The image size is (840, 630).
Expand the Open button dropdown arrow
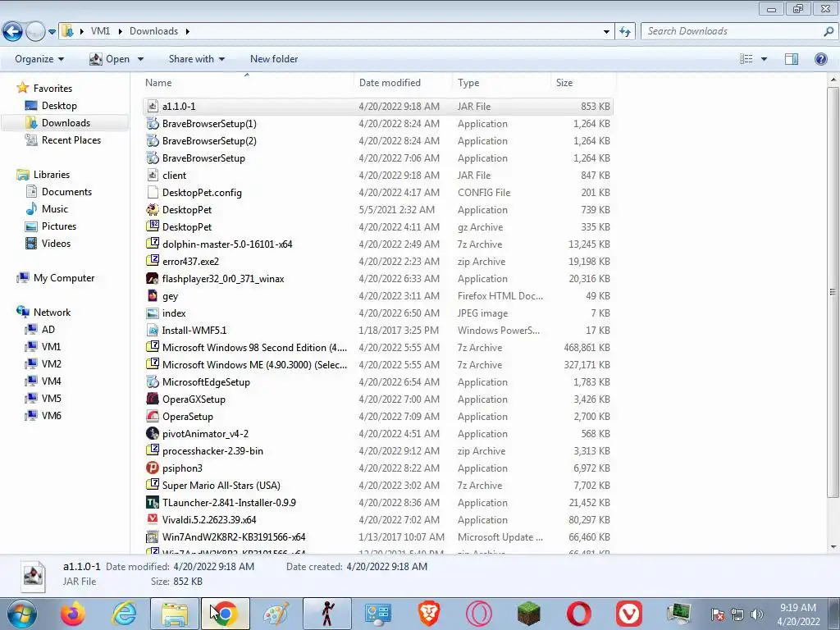tap(140, 59)
